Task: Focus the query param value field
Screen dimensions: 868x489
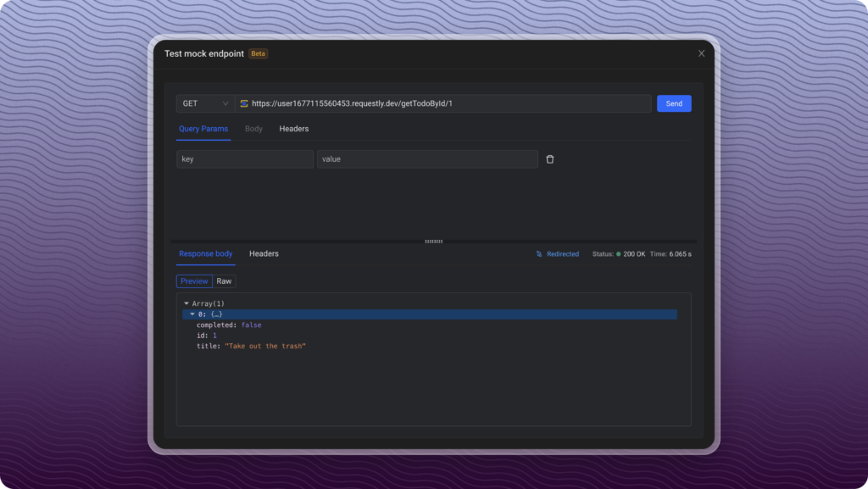Action: (x=427, y=159)
